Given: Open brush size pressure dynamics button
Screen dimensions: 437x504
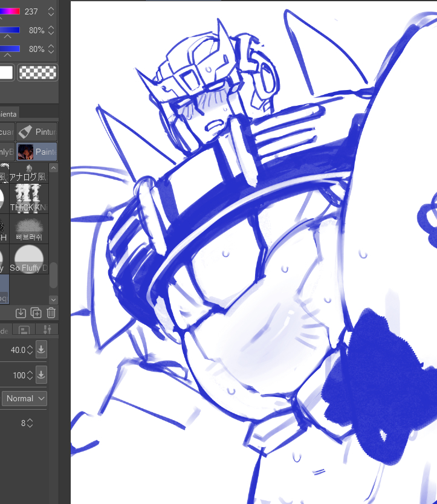Looking at the screenshot, I should (x=41, y=349).
